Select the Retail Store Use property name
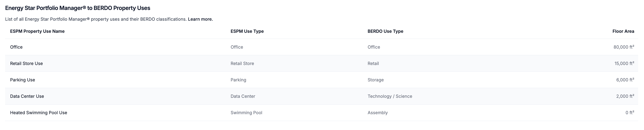The image size is (644, 130). [26, 64]
